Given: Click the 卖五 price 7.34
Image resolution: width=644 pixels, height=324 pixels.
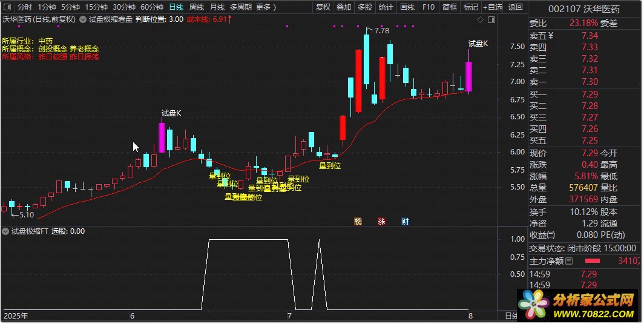Looking at the screenshot, I should click(590, 36).
